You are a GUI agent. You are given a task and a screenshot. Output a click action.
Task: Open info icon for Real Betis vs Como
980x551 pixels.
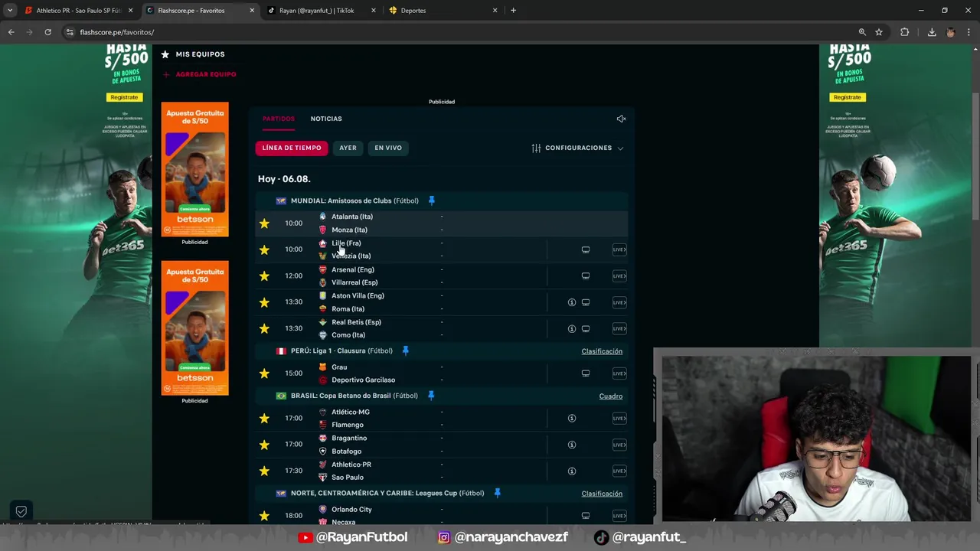(x=572, y=328)
